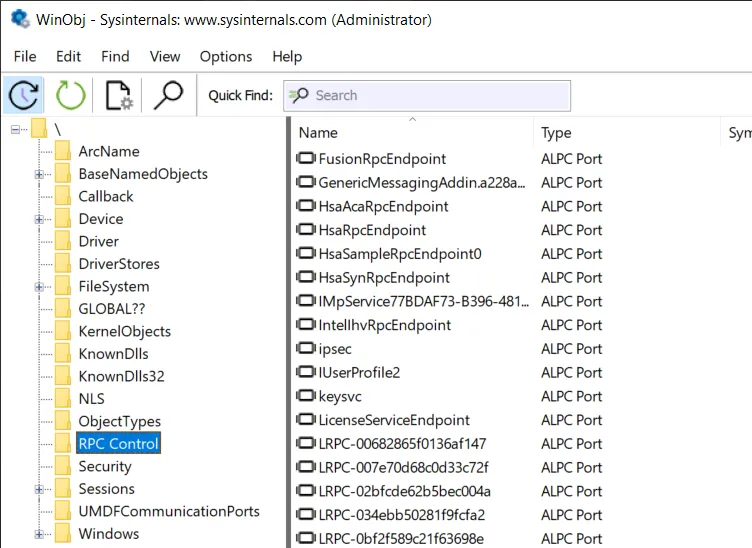Collapse the root backslash tree node

[x=16, y=129]
